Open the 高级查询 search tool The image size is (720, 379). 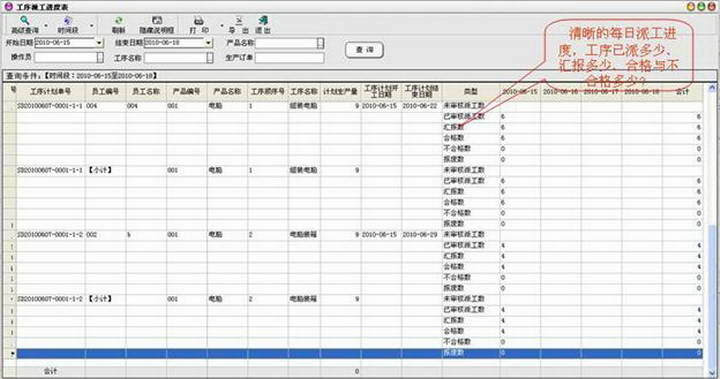click(x=25, y=24)
